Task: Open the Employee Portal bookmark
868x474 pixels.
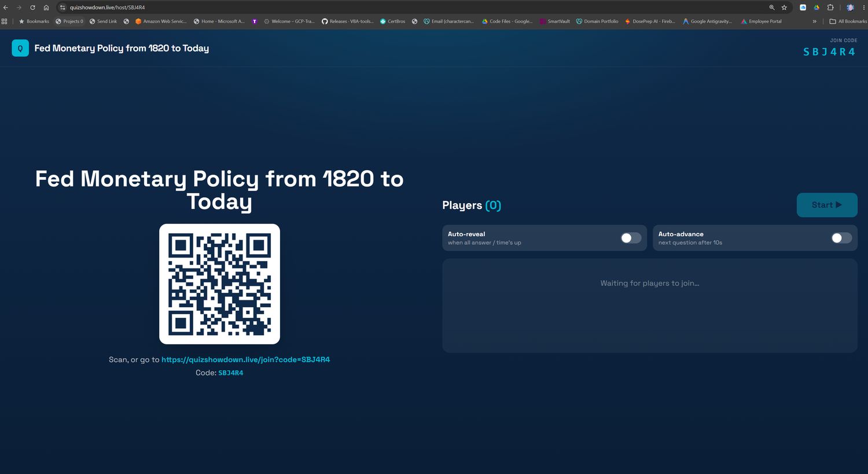Action: tap(761, 21)
